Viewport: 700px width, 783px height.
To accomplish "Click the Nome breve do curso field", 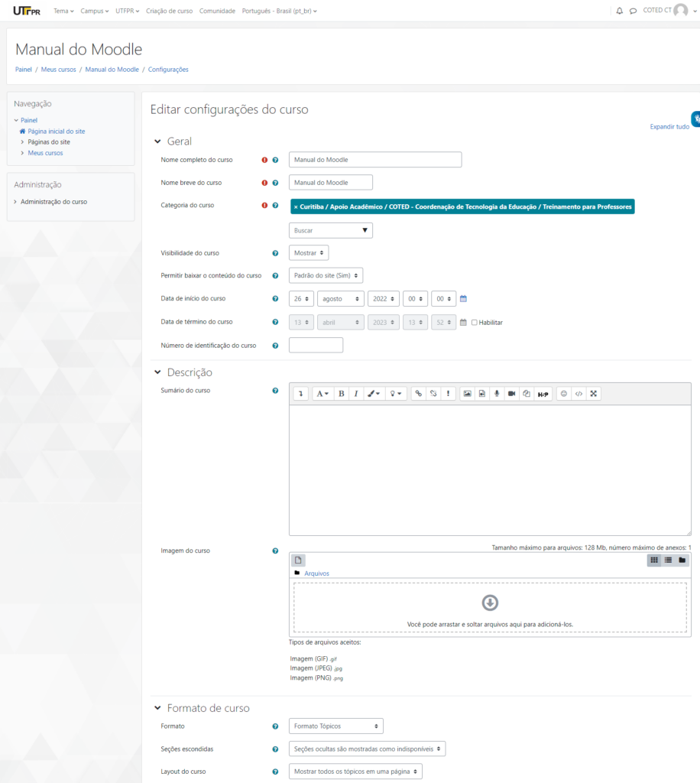I will (x=331, y=182).
